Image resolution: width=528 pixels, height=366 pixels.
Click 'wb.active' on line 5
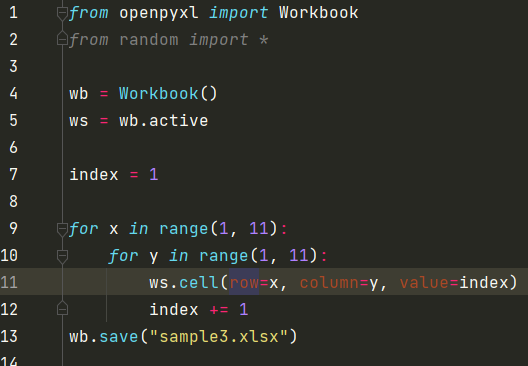point(164,121)
